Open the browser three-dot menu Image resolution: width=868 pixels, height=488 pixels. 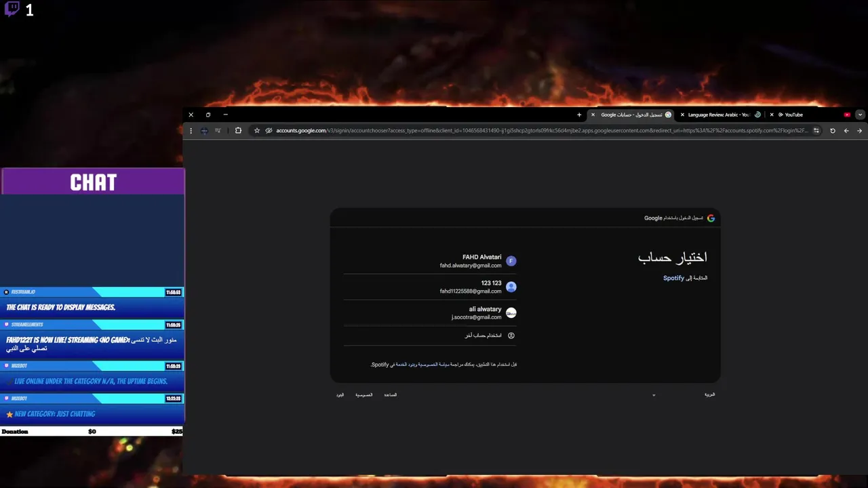191,131
